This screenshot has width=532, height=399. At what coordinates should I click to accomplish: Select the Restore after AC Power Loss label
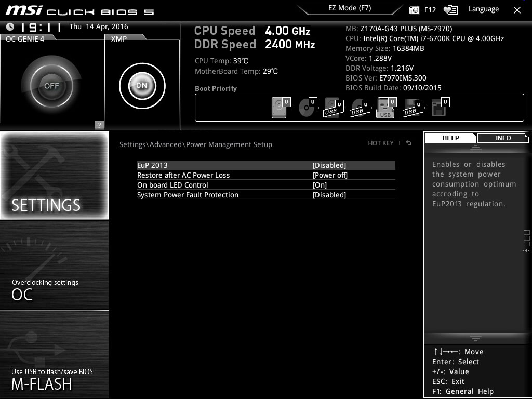click(183, 175)
